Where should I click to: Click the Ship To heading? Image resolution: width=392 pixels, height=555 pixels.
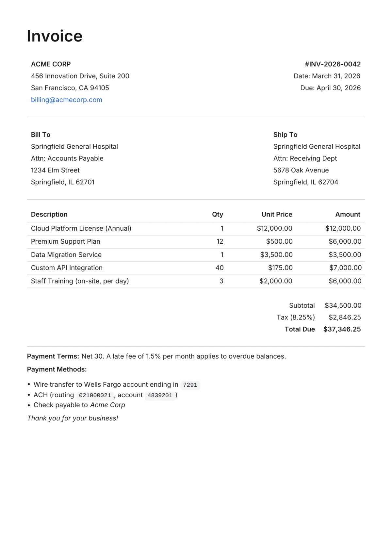point(285,135)
